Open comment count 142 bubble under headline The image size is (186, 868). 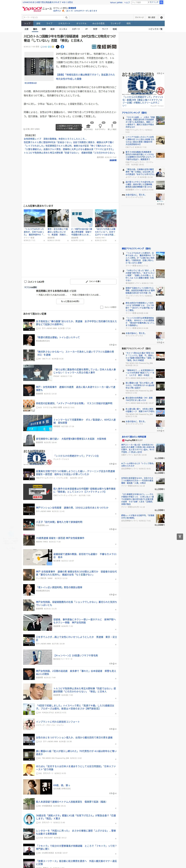[44, 47]
